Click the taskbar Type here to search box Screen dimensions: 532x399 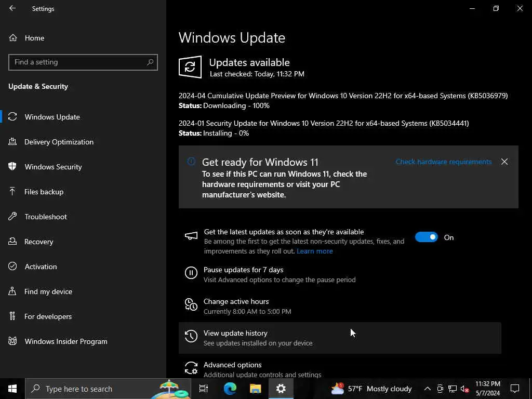(108, 389)
